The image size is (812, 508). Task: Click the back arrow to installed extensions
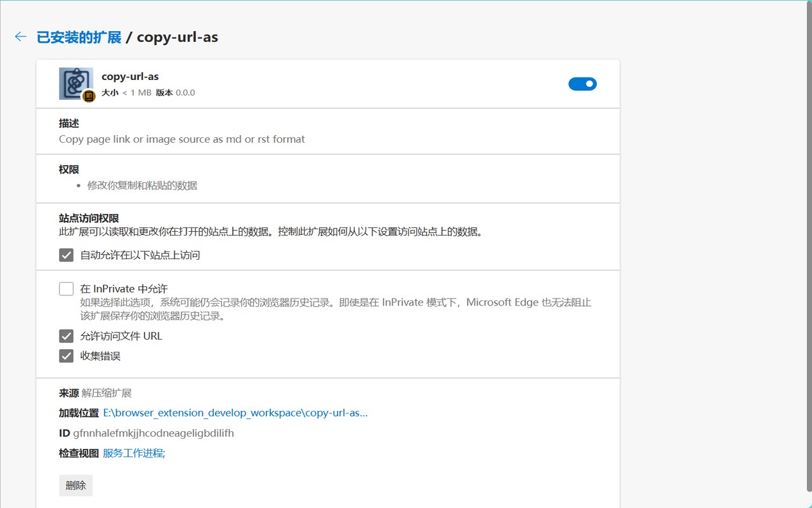21,37
